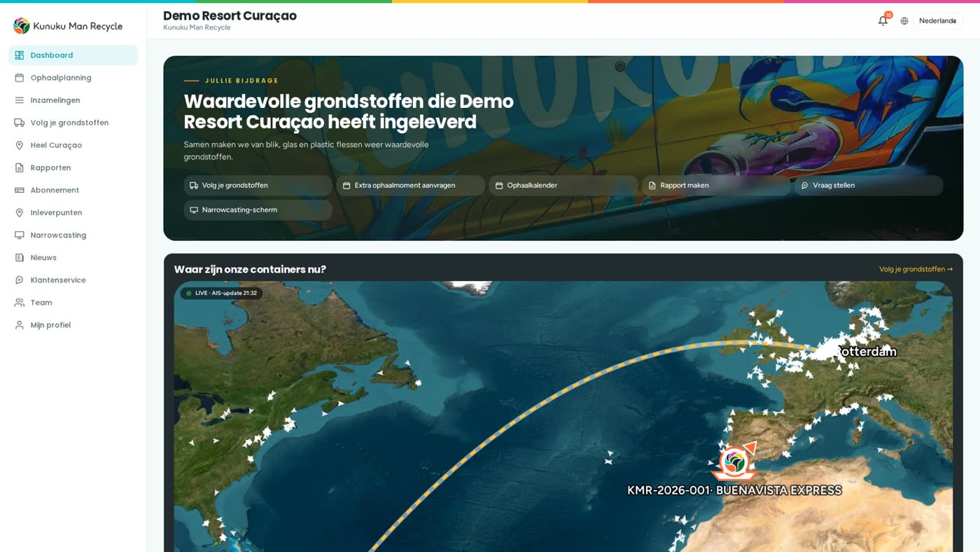Click the Klantenservice chat icon
The width and height of the screenshot is (980, 552).
click(x=20, y=280)
